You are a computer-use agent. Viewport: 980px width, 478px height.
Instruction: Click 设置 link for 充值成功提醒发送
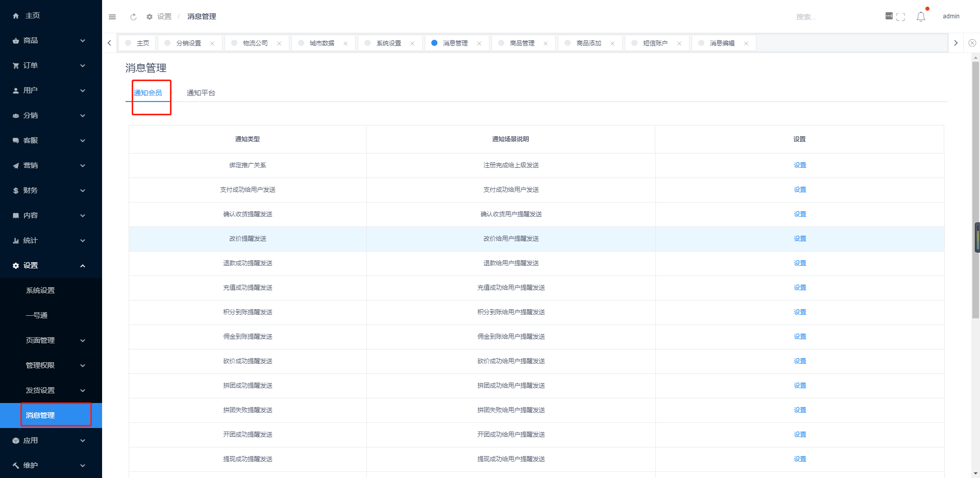(x=800, y=288)
